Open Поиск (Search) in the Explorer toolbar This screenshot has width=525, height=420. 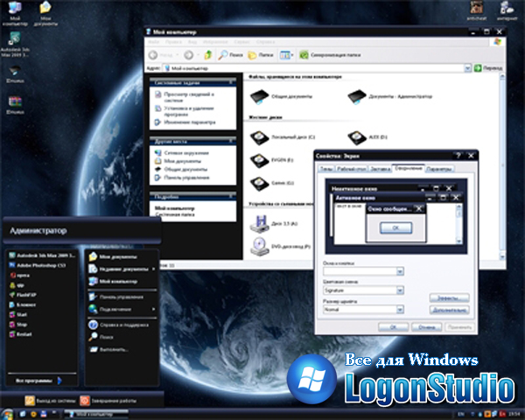230,54
